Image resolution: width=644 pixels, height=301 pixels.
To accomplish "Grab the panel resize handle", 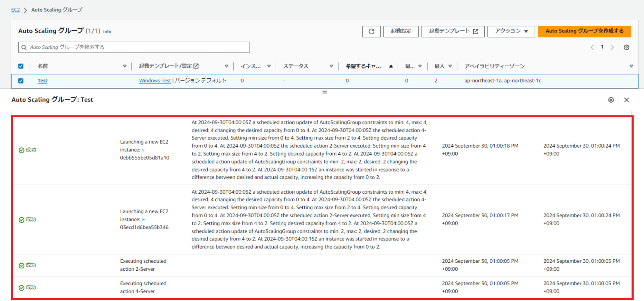I will tap(325, 92).
